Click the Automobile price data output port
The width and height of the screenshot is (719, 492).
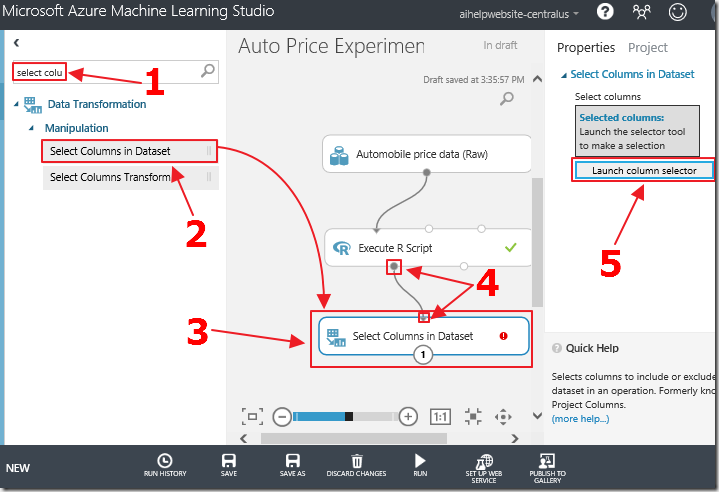(x=426, y=172)
